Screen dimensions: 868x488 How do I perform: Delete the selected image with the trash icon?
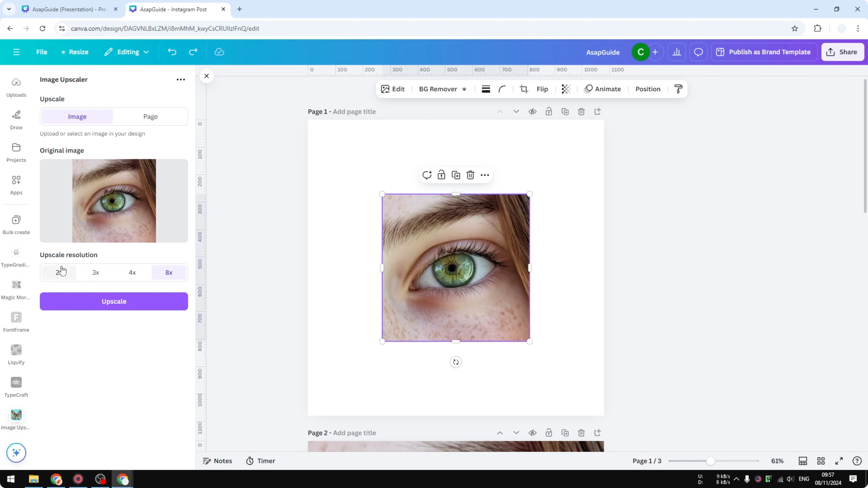coord(470,175)
